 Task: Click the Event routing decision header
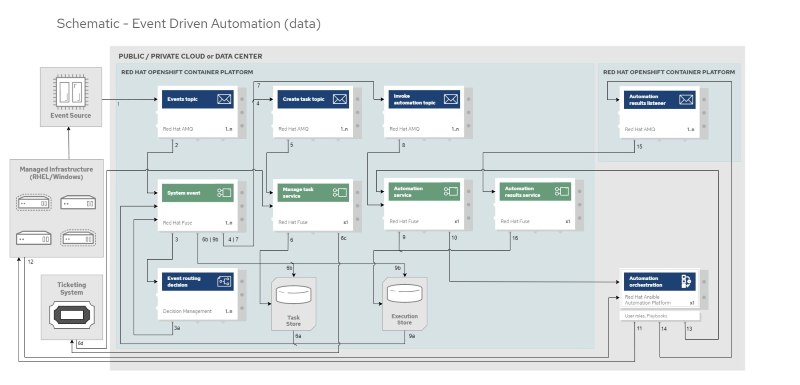click(x=198, y=281)
